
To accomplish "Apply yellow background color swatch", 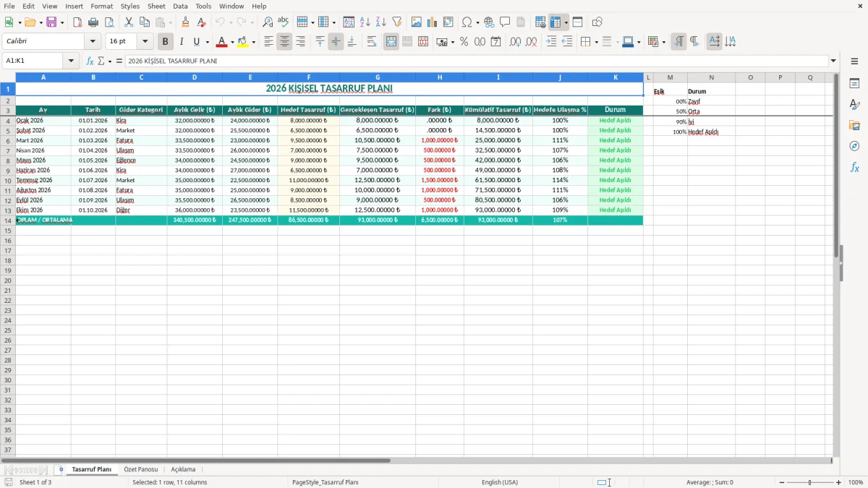I will [x=243, y=42].
